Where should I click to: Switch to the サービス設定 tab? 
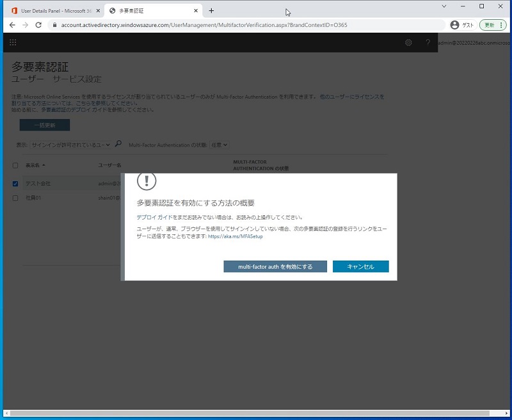[77, 79]
